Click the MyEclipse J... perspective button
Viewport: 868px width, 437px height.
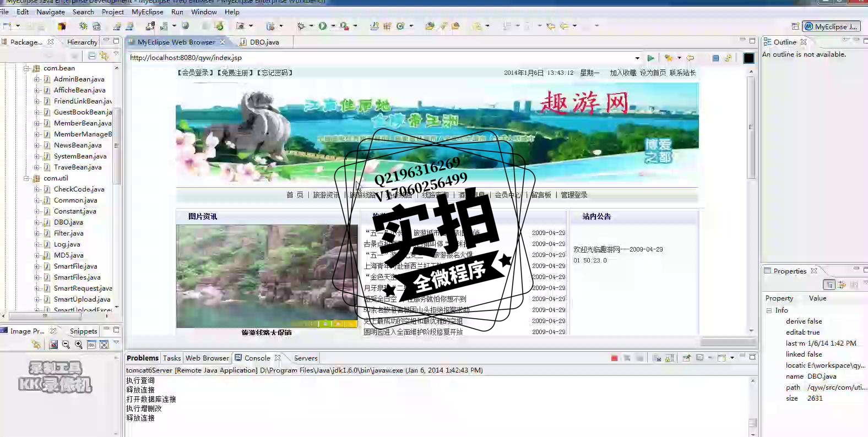tap(831, 26)
